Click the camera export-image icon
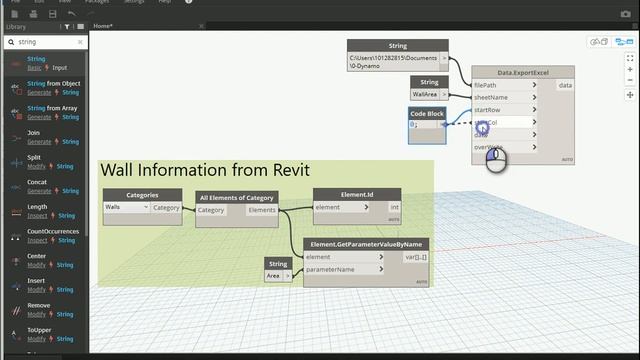The image size is (640, 360). (625, 14)
